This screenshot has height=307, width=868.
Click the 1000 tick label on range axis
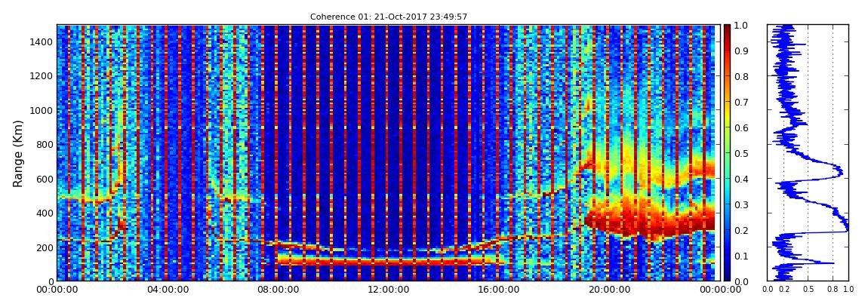(41, 110)
